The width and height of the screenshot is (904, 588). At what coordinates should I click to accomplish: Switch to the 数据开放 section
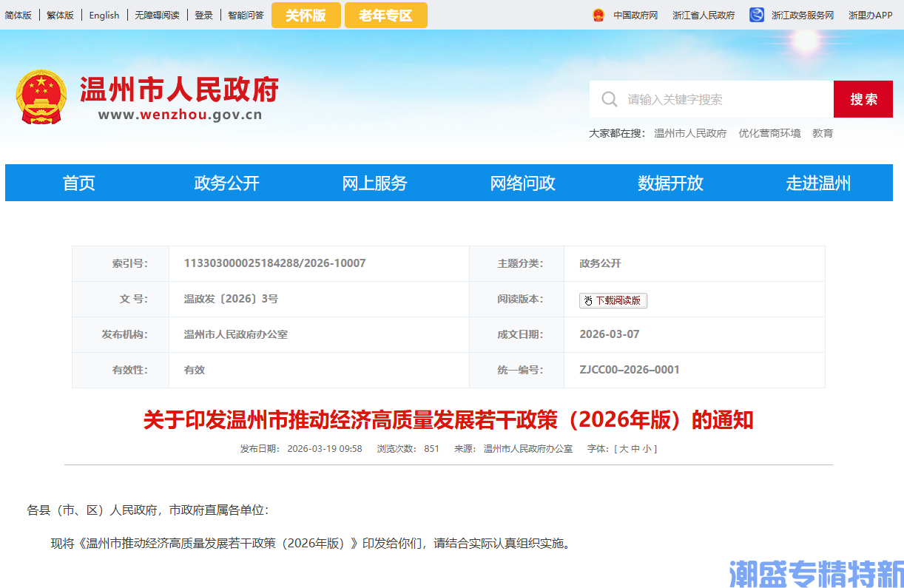670,183
